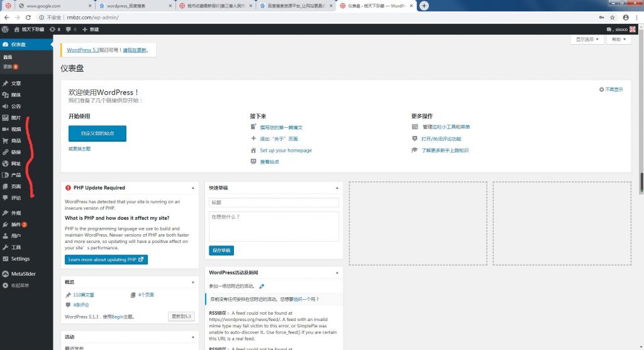Click the 组织一个 link in events
Image resolution: width=644 pixels, height=350 pixels.
coord(301,300)
